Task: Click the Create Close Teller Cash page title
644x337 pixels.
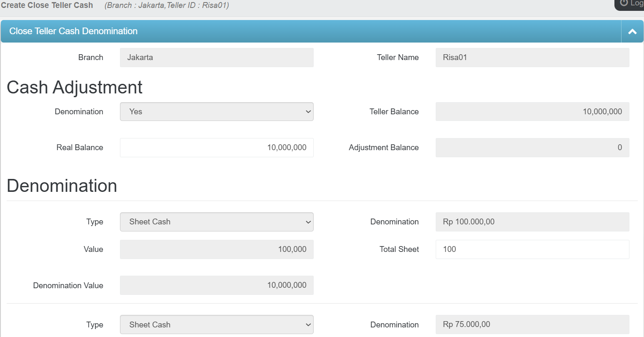Action: (47, 5)
